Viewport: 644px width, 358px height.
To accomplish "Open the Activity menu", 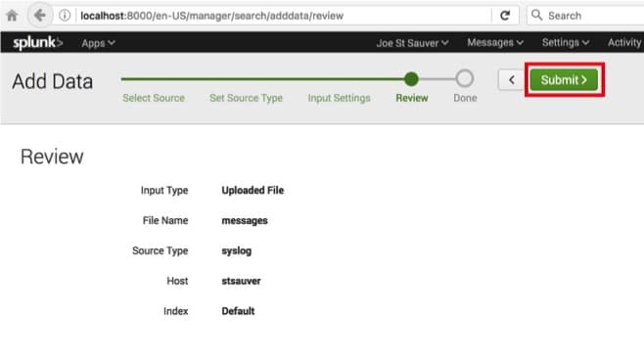I will tap(624, 42).
